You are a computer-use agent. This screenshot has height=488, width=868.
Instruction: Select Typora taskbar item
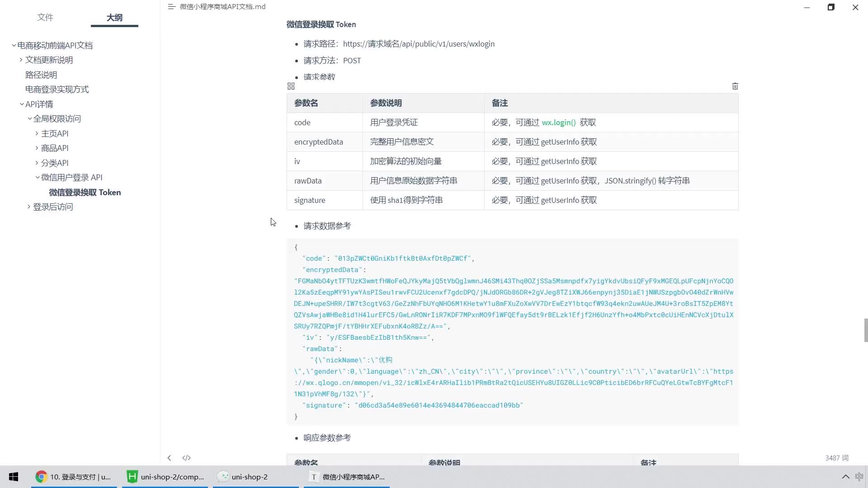coord(347,477)
